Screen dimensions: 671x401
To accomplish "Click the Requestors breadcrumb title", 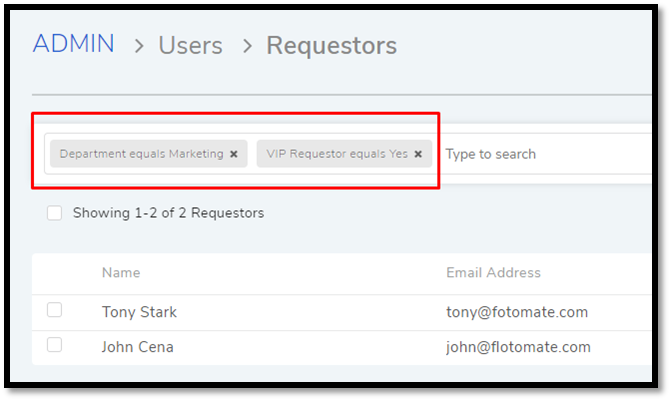I will click(332, 45).
